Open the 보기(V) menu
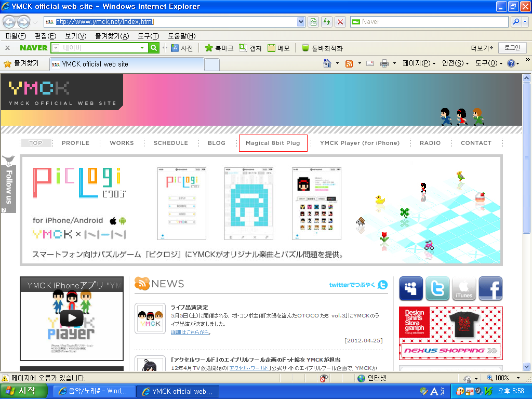The height and width of the screenshot is (399, 532). 76,36
